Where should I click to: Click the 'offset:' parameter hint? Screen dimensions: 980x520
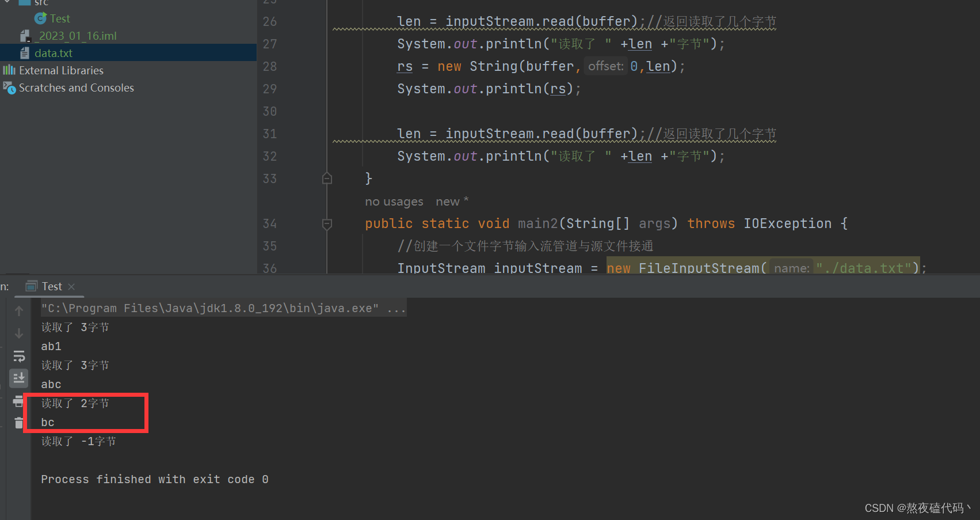point(606,66)
